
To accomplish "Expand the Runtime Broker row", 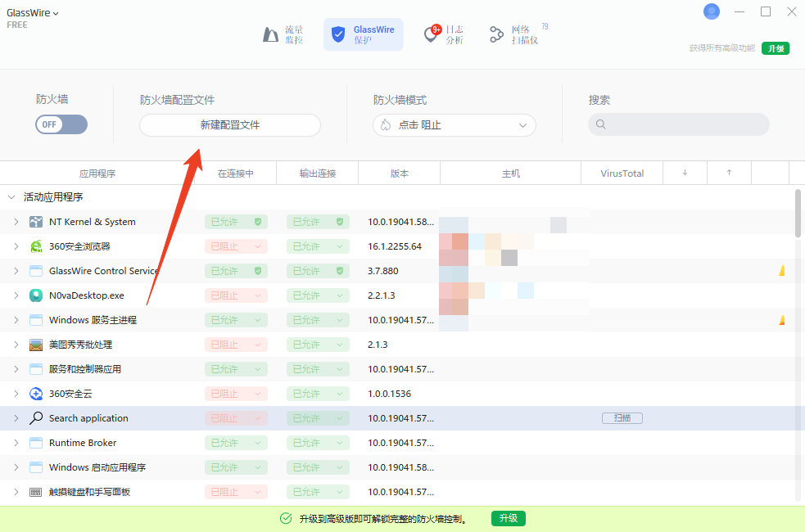I will pyautogui.click(x=16, y=443).
